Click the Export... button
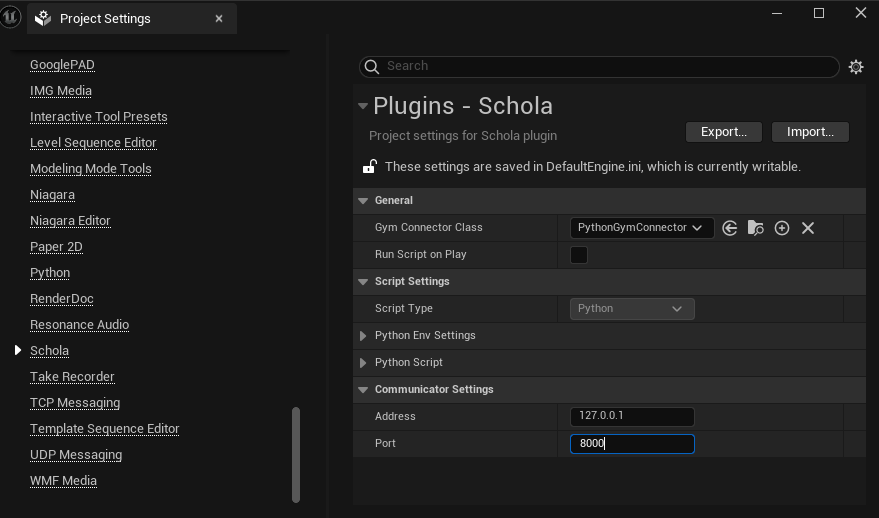The width and height of the screenshot is (879, 518). click(x=724, y=132)
